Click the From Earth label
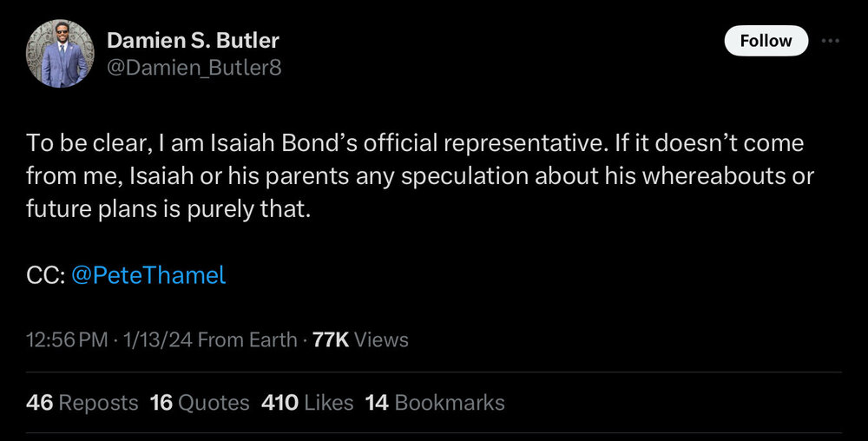868x441 pixels. pos(247,339)
